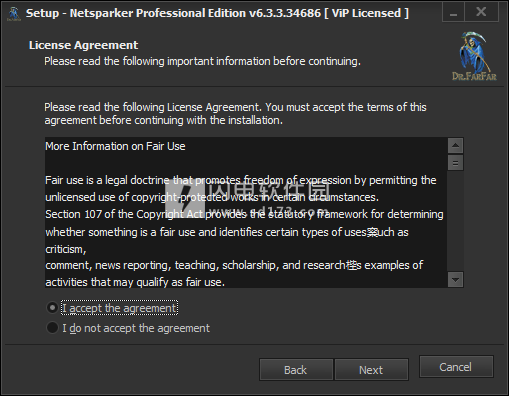Click the "License Agreement" page heading
The image size is (509, 396).
click(x=83, y=45)
